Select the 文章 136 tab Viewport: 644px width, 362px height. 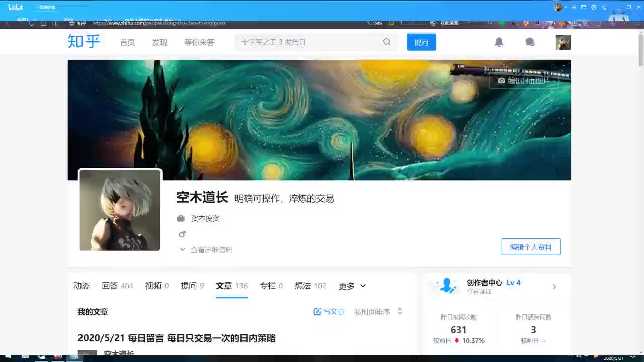(231, 286)
